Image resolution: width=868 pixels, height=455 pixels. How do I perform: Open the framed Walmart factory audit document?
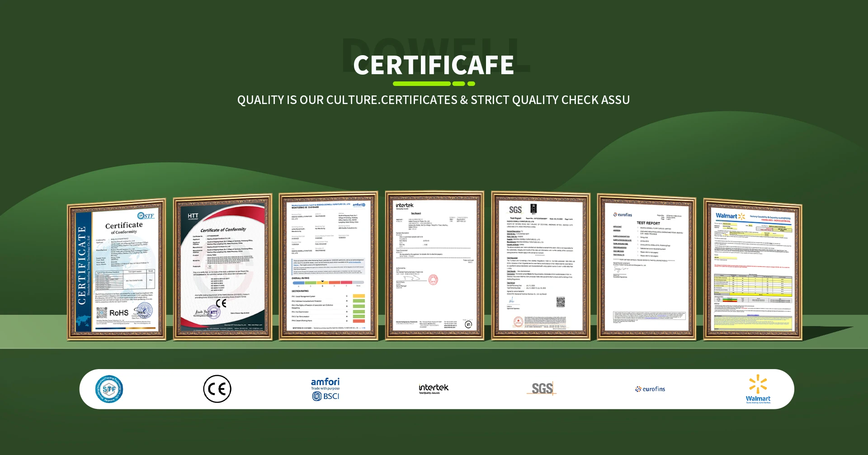coord(753,270)
